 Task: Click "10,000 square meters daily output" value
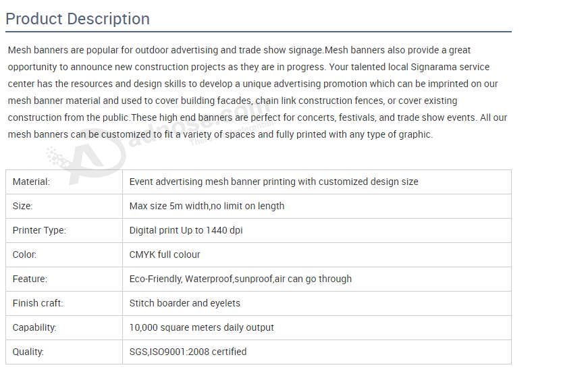tap(201, 327)
